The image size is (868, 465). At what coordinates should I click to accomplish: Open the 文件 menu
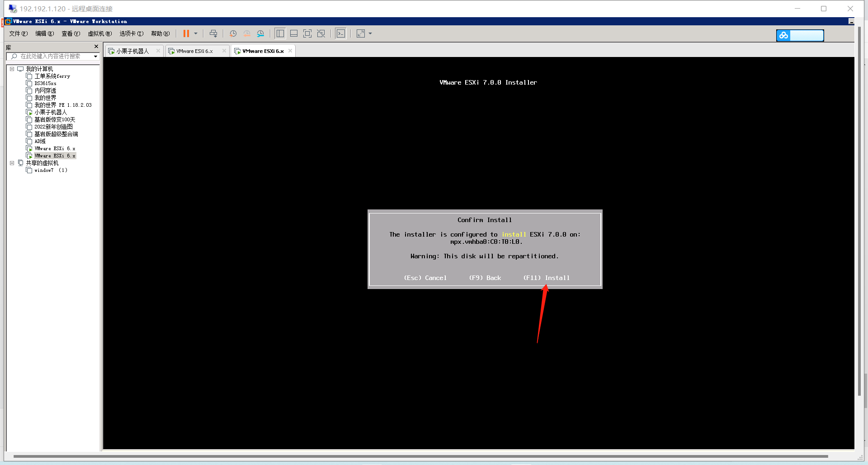tap(19, 33)
